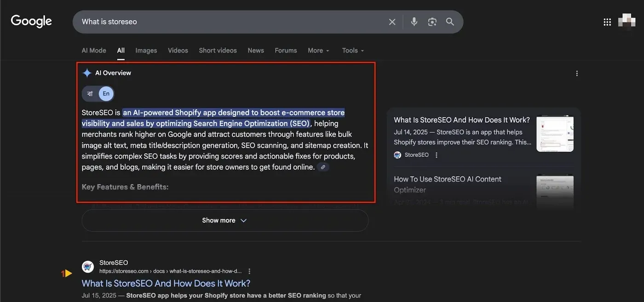The width and height of the screenshot is (644, 302).
Task: Open AI Overview three-dot options menu
Action: (x=577, y=73)
